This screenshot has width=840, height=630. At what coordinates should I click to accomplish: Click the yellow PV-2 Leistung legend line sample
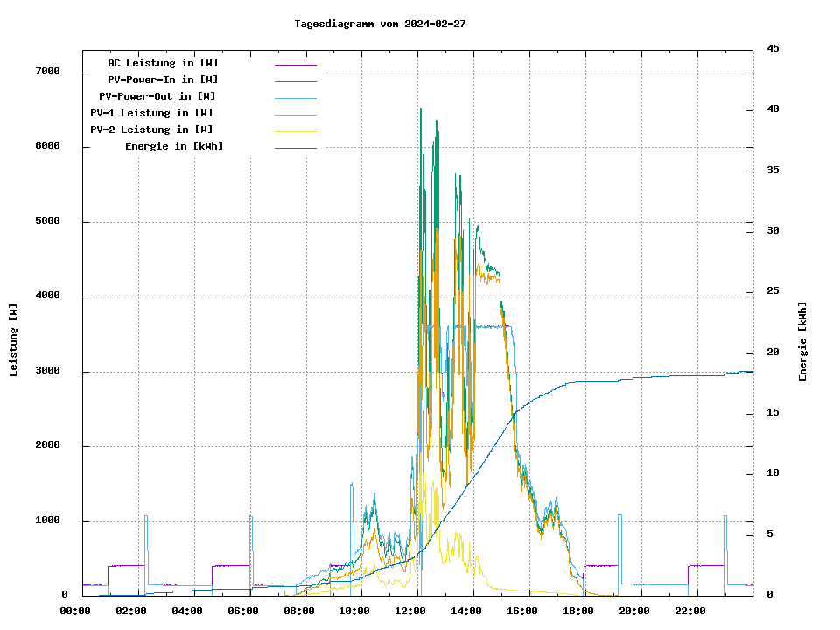tap(295, 130)
